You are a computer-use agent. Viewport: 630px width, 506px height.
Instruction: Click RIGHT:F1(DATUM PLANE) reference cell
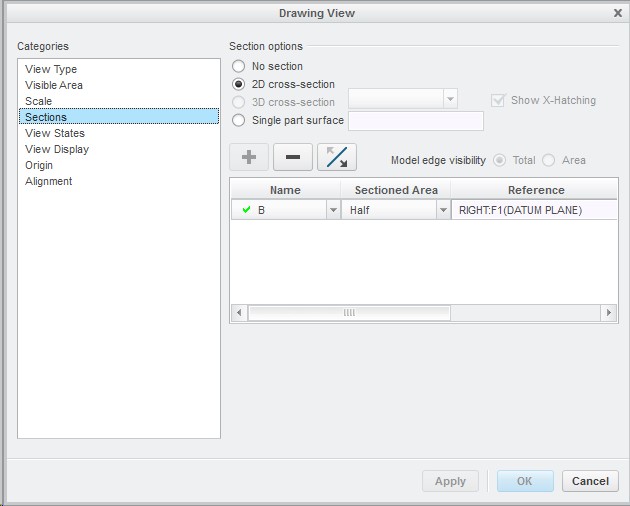pos(534,210)
